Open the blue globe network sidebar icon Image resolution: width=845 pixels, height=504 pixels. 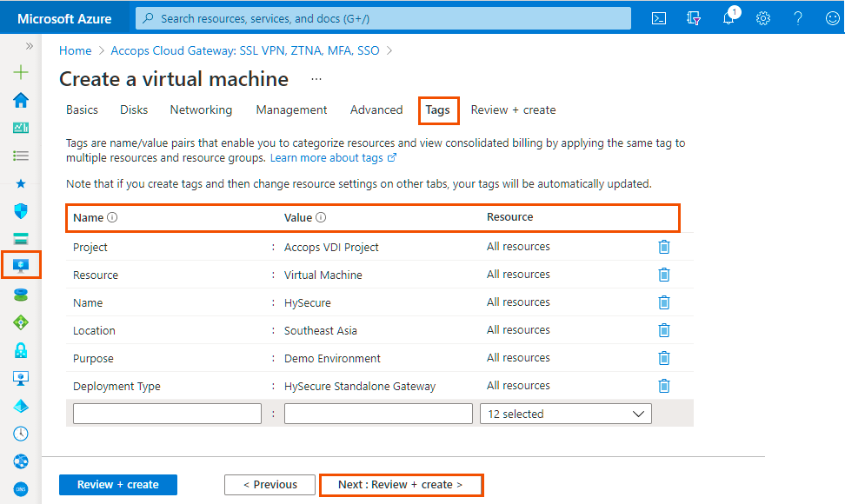21,461
